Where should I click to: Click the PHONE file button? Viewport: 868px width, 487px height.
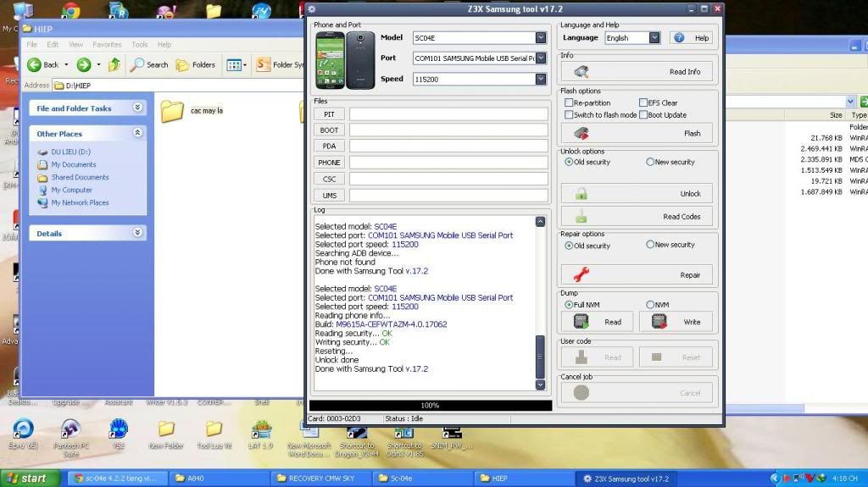pyautogui.click(x=330, y=163)
